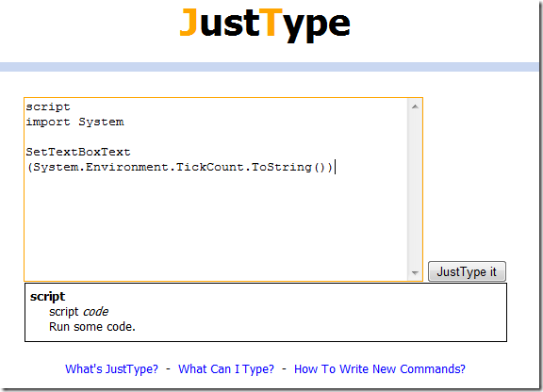Place cursor on the first line 'script'
The image size is (543, 392).
[x=48, y=107]
